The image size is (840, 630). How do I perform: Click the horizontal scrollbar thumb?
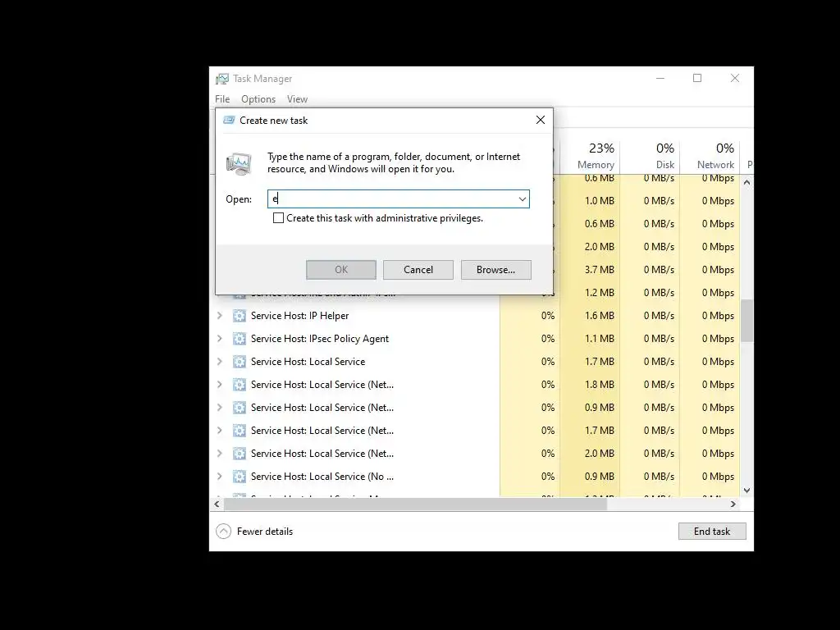(415, 504)
